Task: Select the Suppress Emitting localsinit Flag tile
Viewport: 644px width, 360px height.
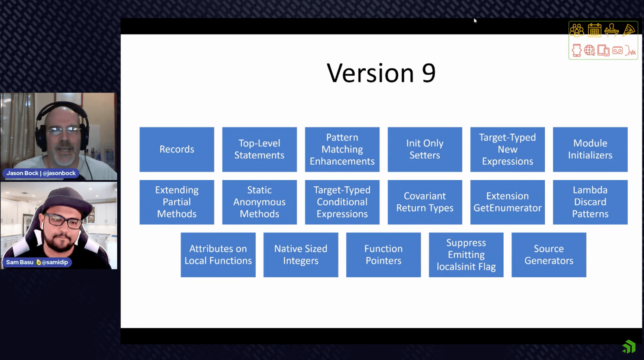Action: 466,255
